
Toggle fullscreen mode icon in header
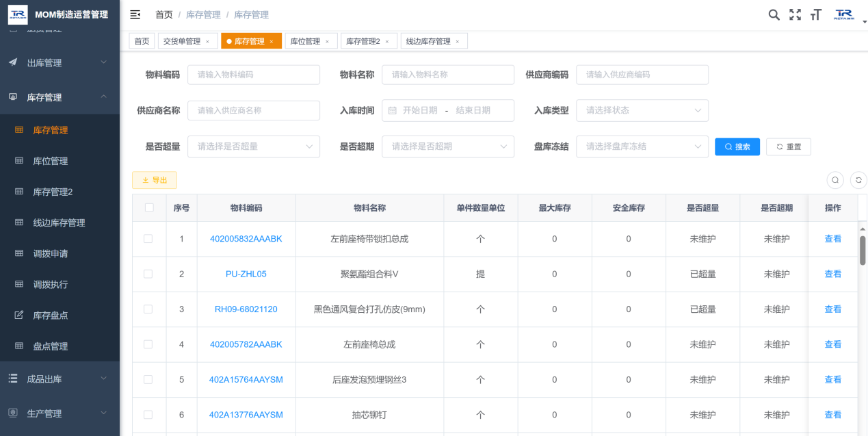coord(795,14)
